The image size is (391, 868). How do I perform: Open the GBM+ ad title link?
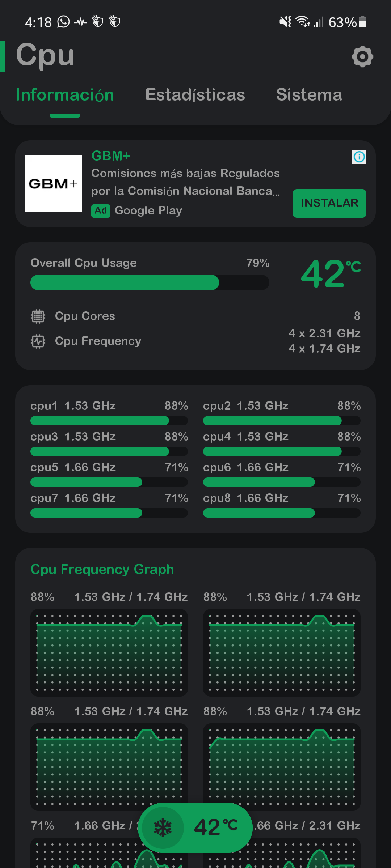[111, 156]
